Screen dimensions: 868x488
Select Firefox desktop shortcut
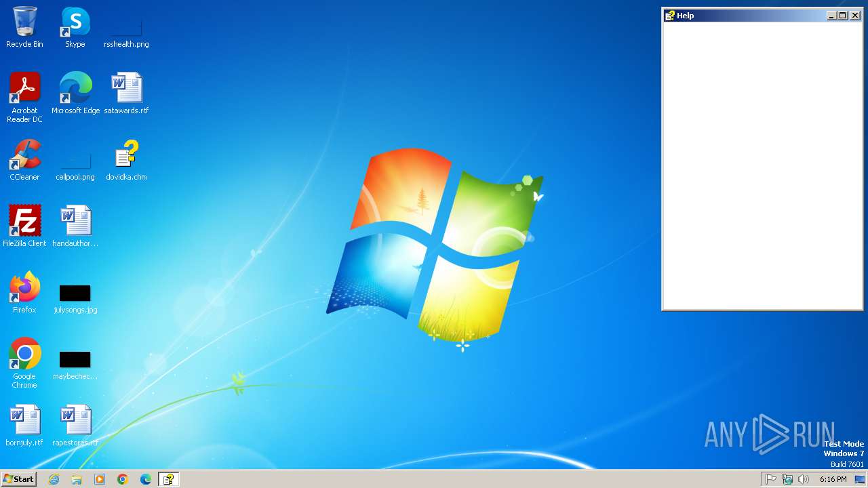[24, 293]
